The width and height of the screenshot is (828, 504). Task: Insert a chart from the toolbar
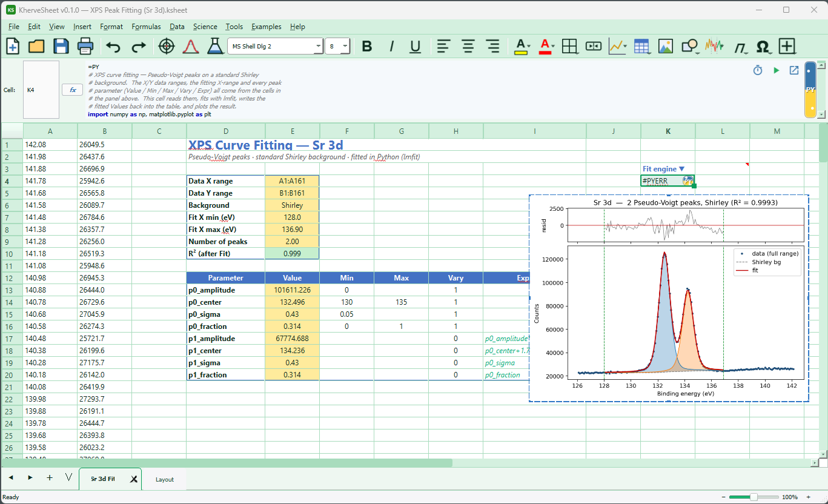[x=617, y=47]
